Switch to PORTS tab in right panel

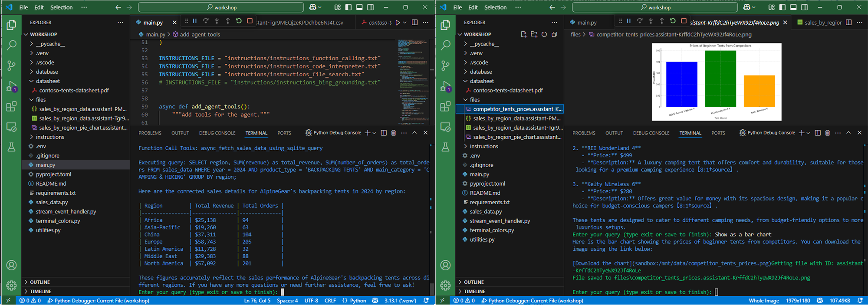pos(718,133)
